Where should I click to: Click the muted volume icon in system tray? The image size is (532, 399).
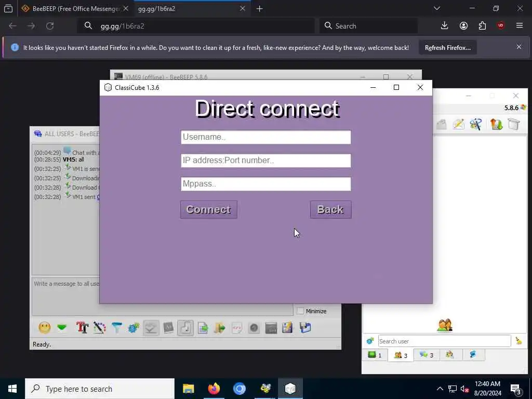tap(464, 389)
